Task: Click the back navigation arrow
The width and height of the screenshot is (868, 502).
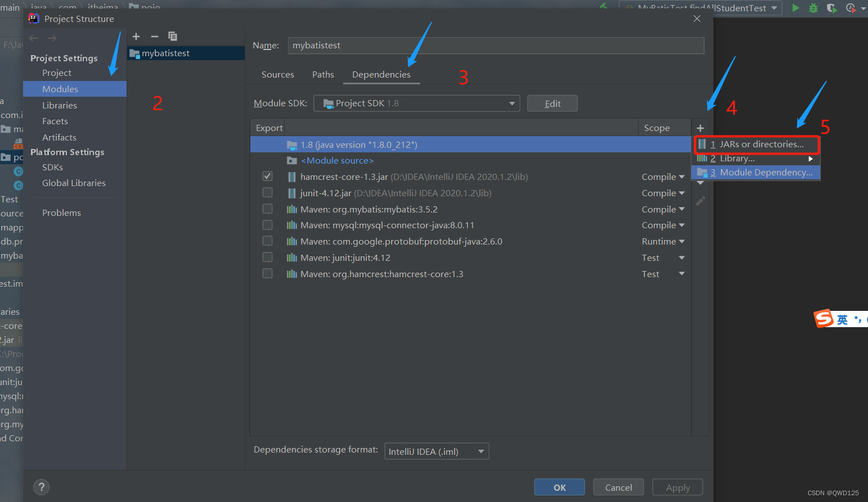Action: coord(34,38)
